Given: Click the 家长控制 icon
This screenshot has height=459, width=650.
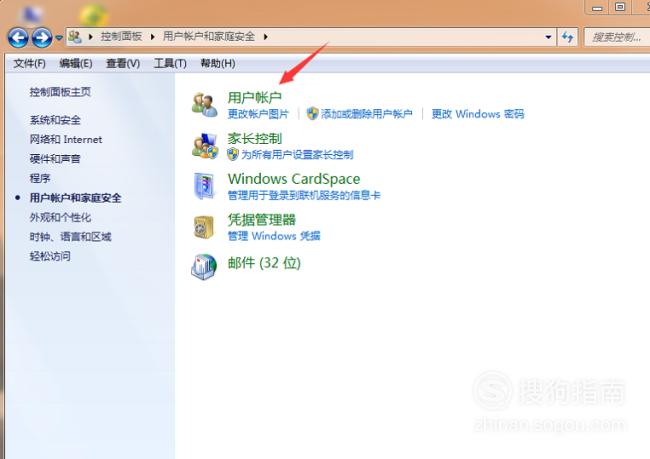Looking at the screenshot, I should (x=204, y=146).
